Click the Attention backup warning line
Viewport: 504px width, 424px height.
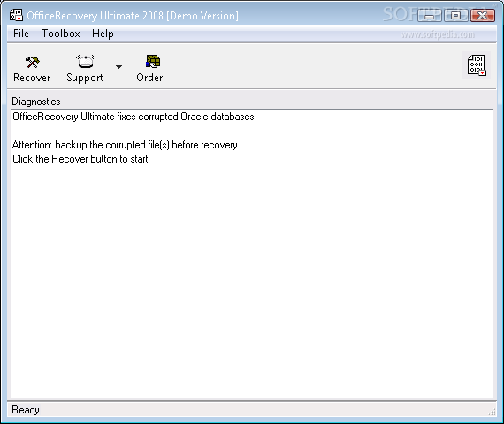125,145
